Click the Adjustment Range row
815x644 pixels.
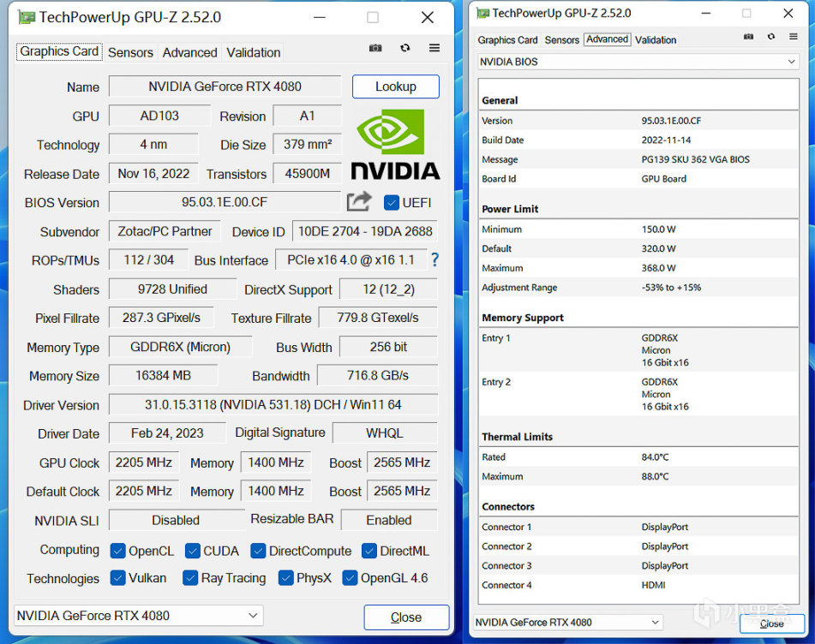pyautogui.click(x=638, y=287)
